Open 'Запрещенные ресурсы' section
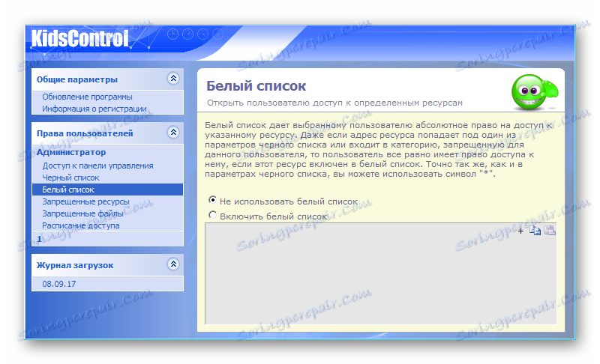This screenshot has height=364, width=600. [x=85, y=201]
